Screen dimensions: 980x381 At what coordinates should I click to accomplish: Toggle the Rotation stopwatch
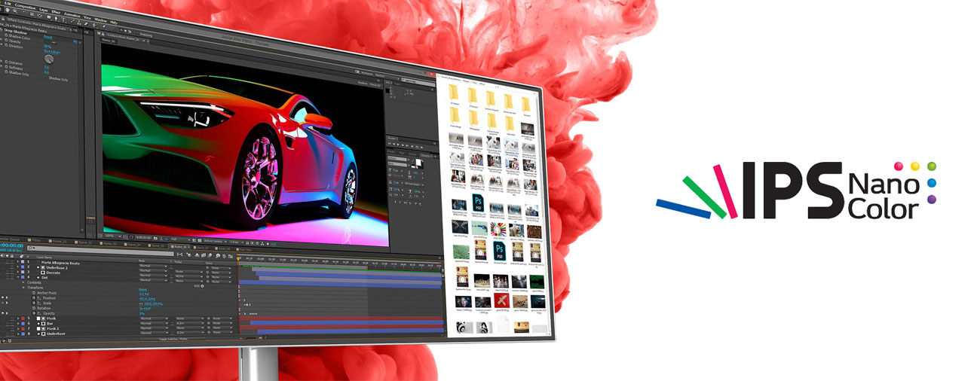click(x=34, y=308)
